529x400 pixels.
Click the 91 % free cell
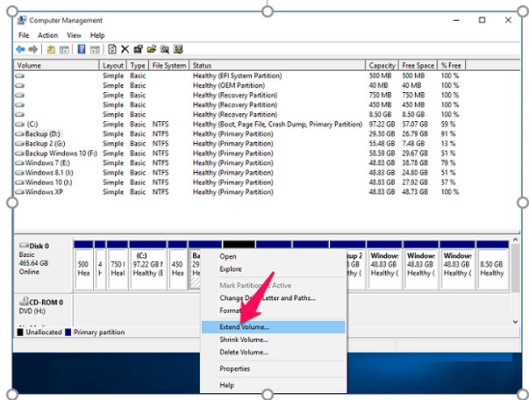point(448,134)
